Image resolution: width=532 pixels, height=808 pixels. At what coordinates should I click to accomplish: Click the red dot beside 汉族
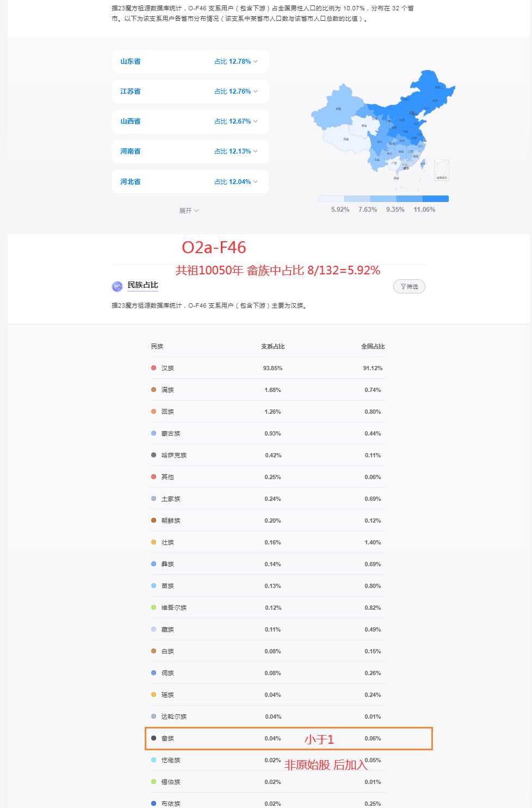[153, 368]
